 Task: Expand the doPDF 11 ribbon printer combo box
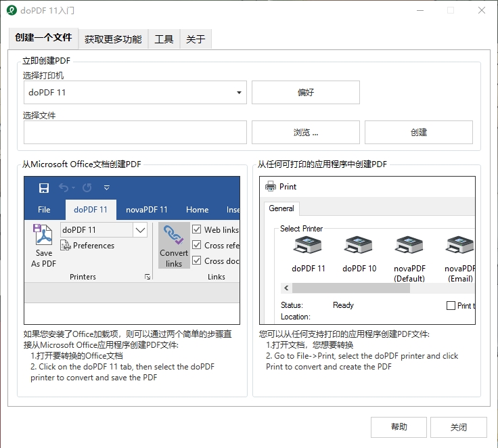(140, 230)
